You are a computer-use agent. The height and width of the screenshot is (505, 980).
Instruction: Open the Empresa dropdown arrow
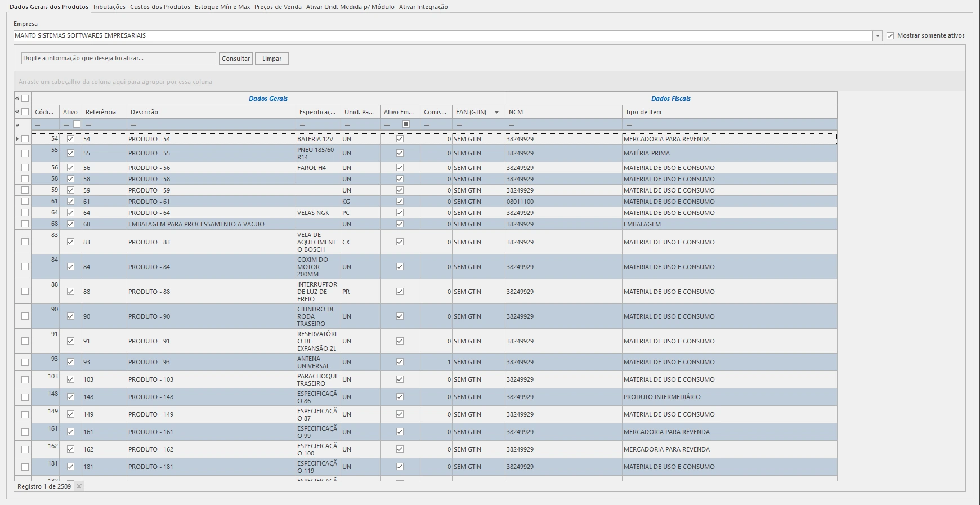click(x=877, y=35)
